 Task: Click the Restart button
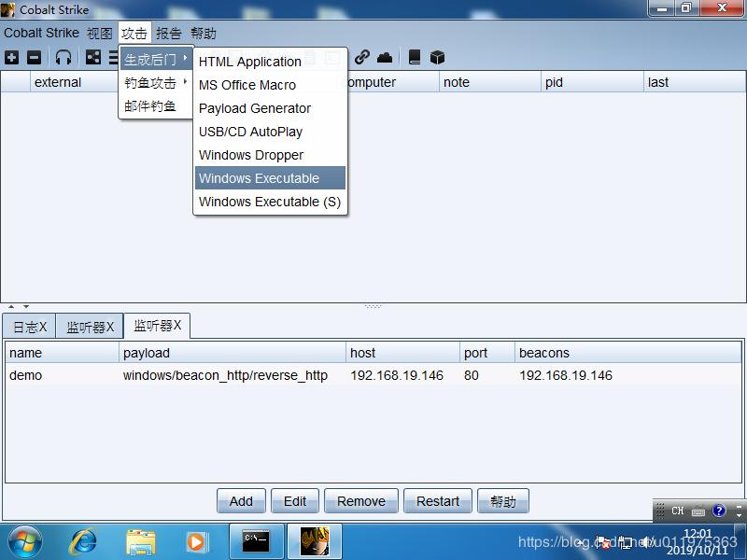tap(438, 501)
